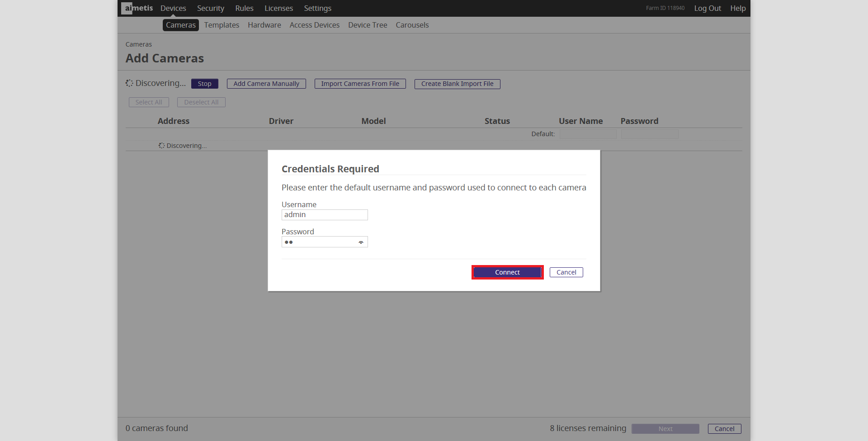Go to the Access Devices tab
This screenshot has height=441, width=868.
coord(314,25)
